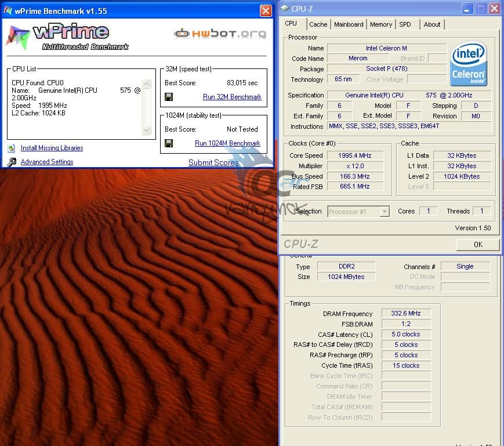
Task: Select the RAS# to CAS# Delay 5 clocks value
Action: point(406,345)
